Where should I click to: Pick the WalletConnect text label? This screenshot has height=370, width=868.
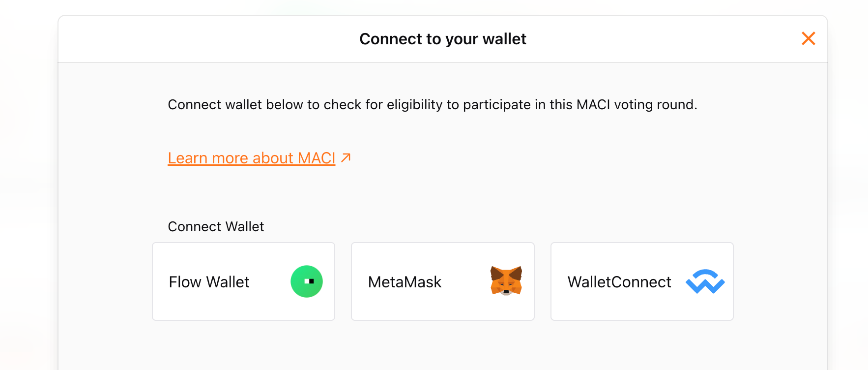pos(619,282)
